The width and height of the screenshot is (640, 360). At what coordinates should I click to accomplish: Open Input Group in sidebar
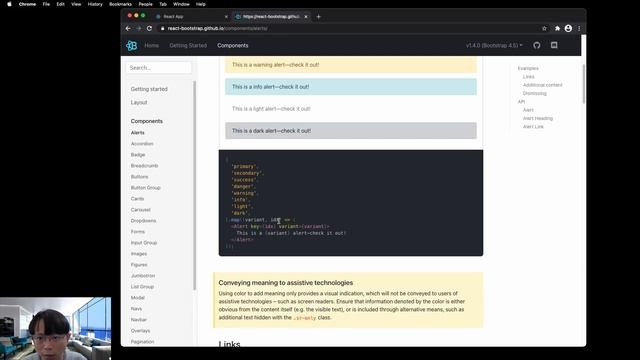point(144,243)
